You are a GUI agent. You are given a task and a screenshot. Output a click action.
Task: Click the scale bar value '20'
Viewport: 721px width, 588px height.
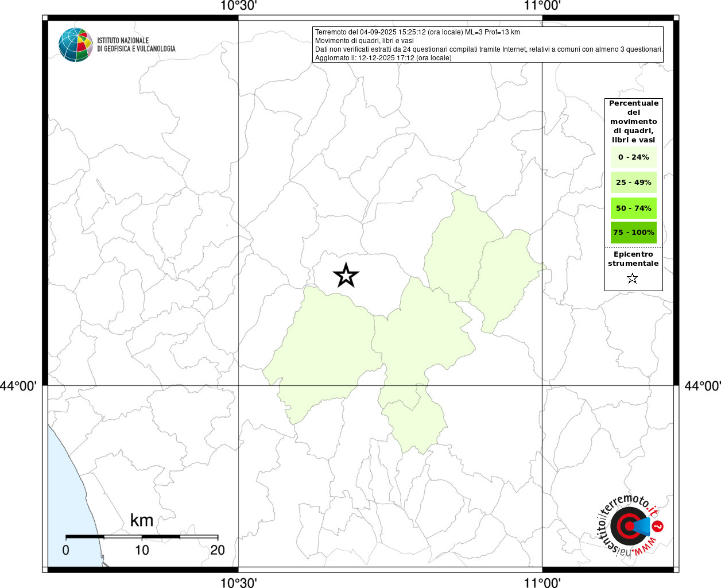click(x=218, y=550)
